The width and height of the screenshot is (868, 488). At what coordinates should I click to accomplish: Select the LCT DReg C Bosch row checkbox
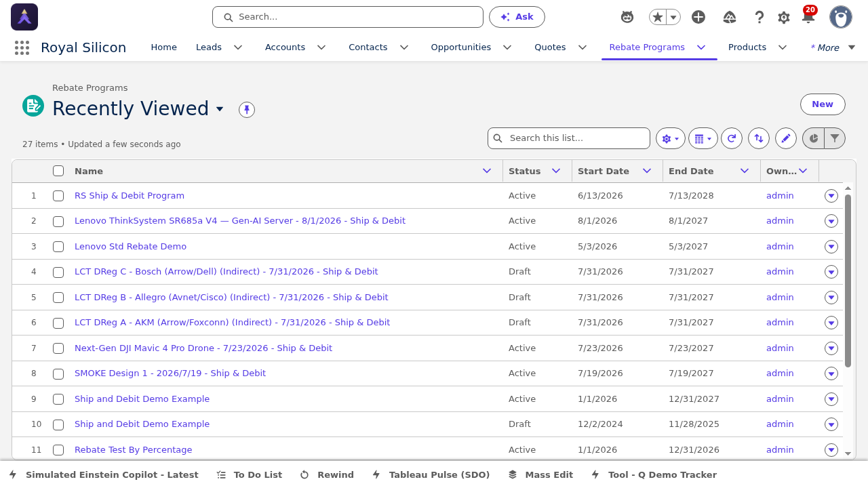pyautogui.click(x=58, y=272)
